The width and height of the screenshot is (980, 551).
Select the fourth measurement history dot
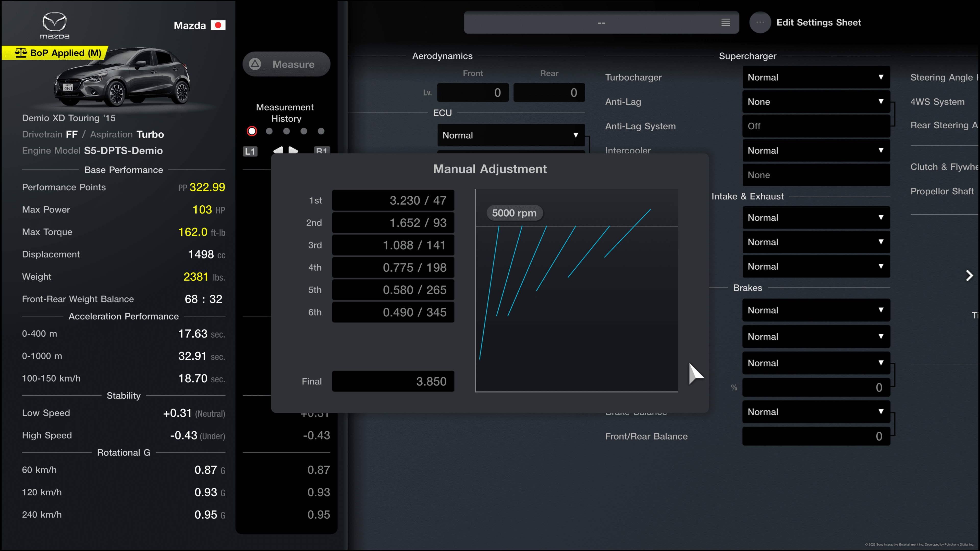tap(304, 131)
